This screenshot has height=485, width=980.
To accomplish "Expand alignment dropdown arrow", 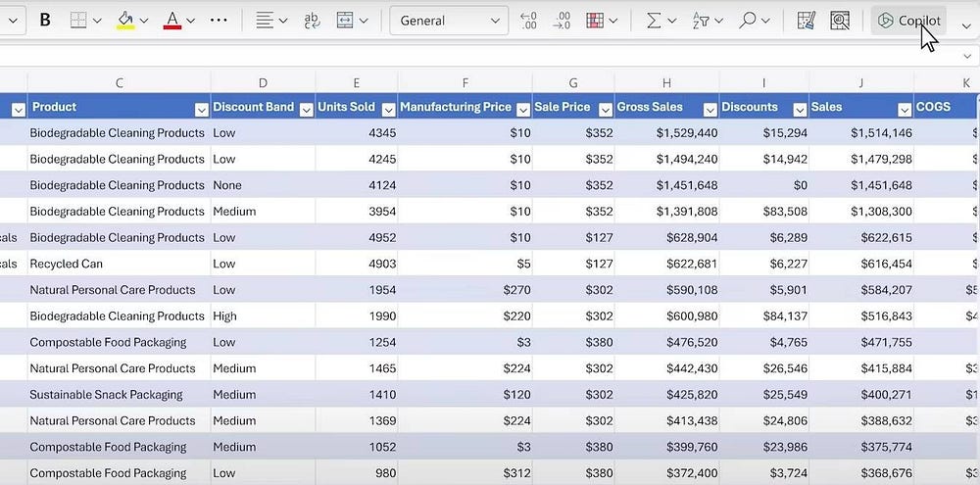I will coord(283,22).
